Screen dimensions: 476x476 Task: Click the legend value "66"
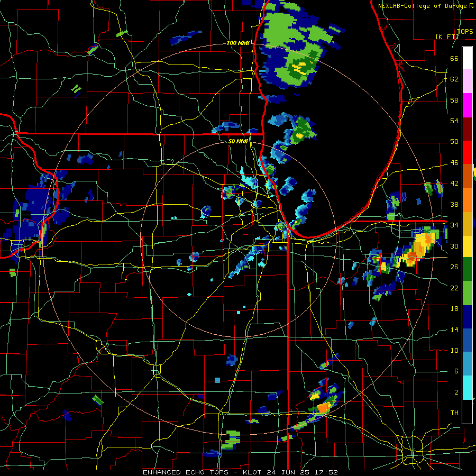(x=454, y=58)
